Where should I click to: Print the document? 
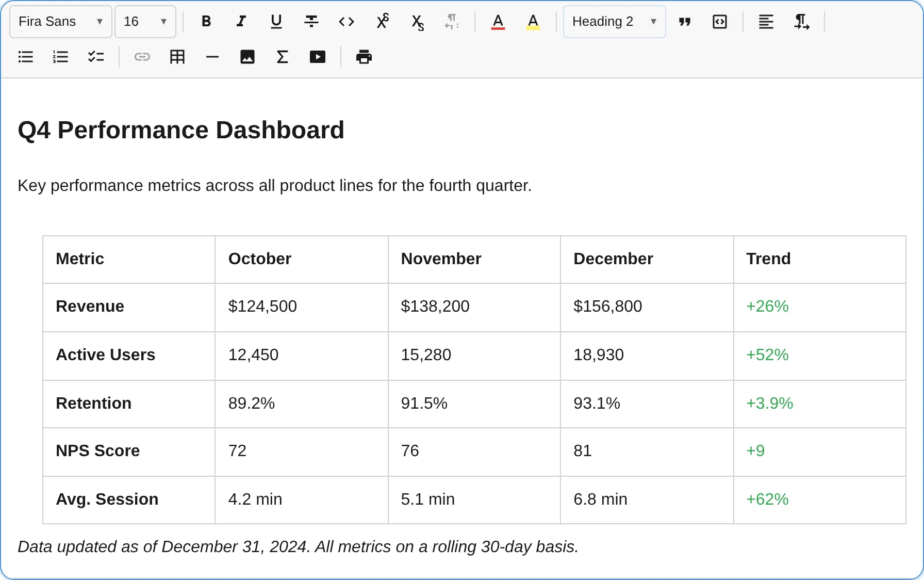pos(364,57)
